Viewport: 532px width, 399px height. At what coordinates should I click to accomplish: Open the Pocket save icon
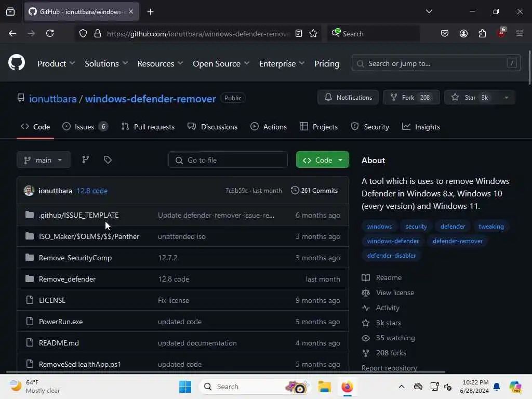pyautogui.click(x=445, y=33)
